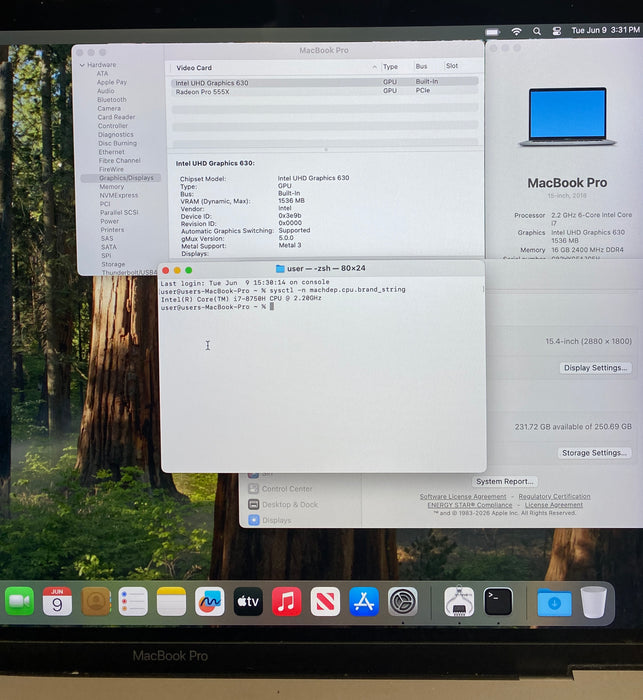This screenshot has height=700, width=643.
Task: Select Graphics/Displays in hardware sidebar
Action: coord(121,178)
